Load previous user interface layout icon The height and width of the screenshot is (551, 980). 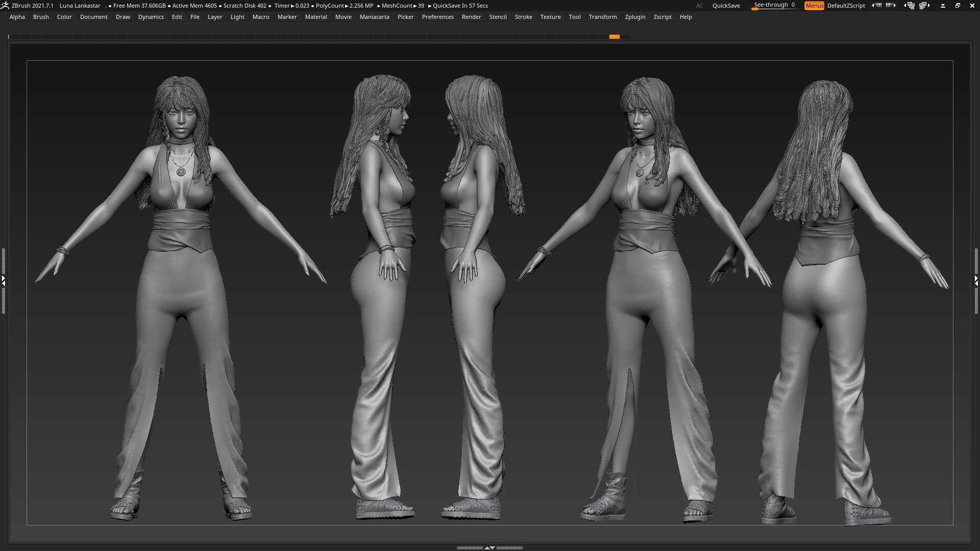(x=909, y=6)
